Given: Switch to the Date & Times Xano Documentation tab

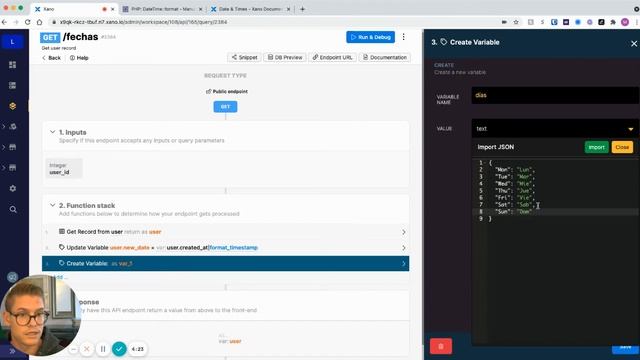Looking at the screenshot, I should point(250,9).
